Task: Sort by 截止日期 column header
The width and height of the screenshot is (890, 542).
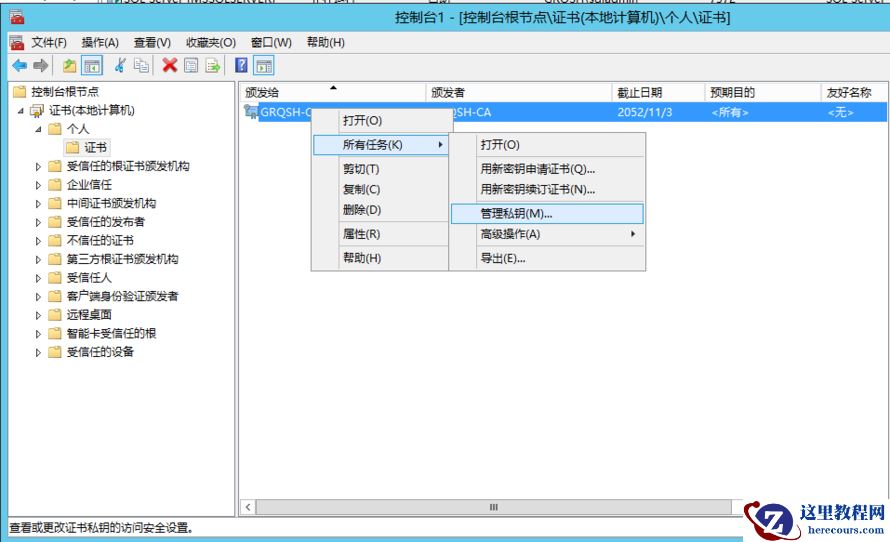Action: 658,93
